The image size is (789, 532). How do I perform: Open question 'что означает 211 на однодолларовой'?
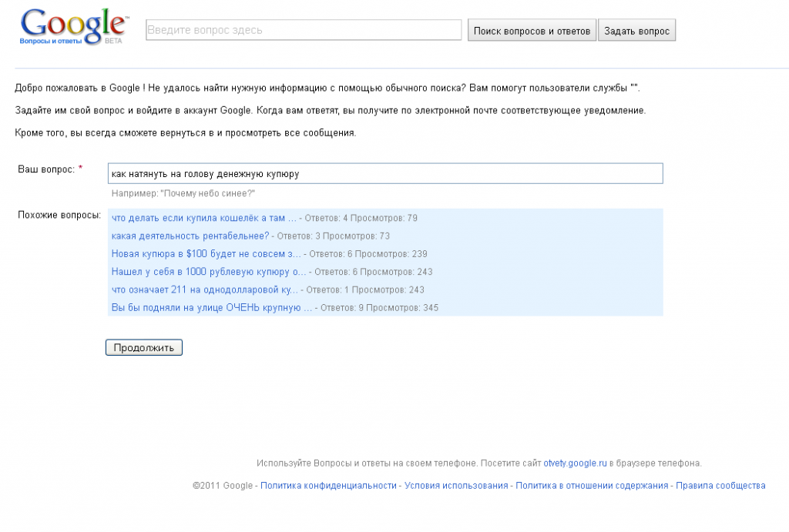[204, 290]
